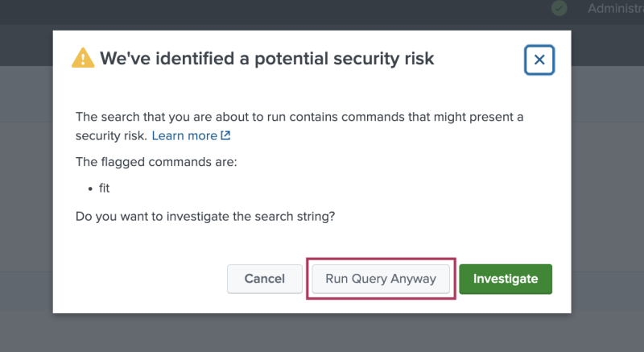The height and width of the screenshot is (352, 644).
Task: Click the bullet point before fit
Action: pyautogui.click(x=90, y=189)
